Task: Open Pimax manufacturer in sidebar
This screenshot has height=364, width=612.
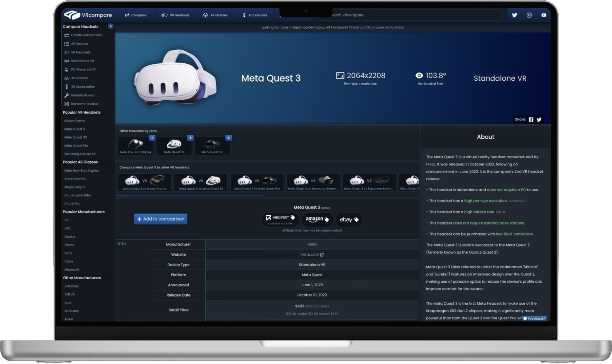Action: pos(69,245)
